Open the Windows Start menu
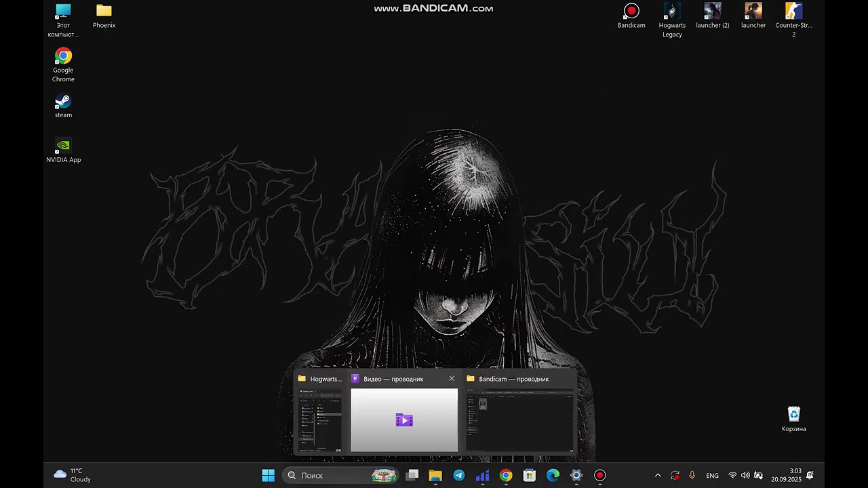868x488 pixels. (x=268, y=475)
